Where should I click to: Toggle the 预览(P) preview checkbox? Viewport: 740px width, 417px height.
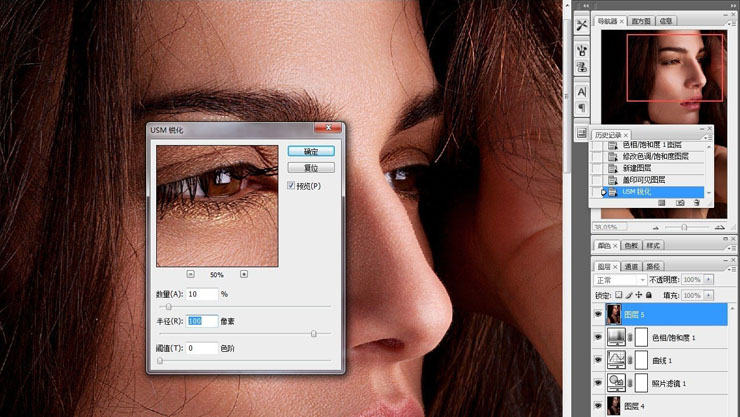[x=291, y=185]
